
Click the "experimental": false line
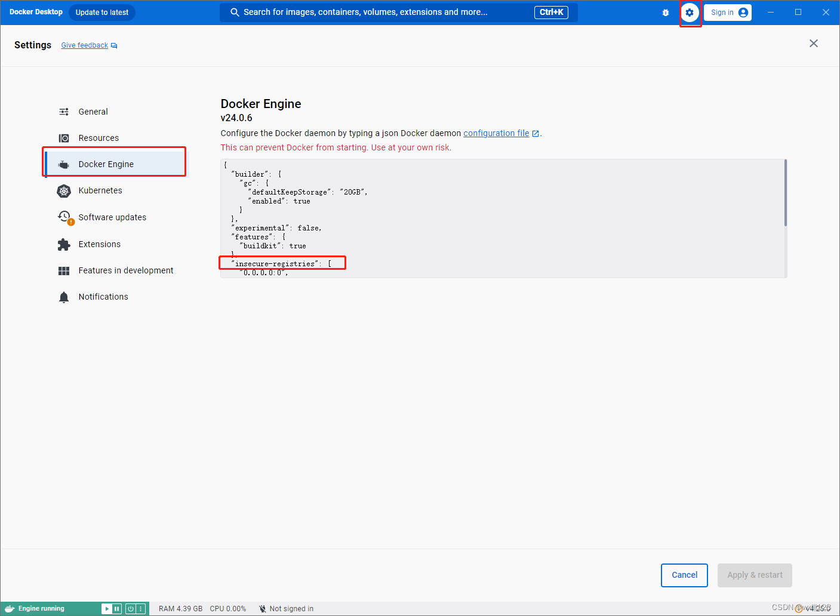point(276,228)
